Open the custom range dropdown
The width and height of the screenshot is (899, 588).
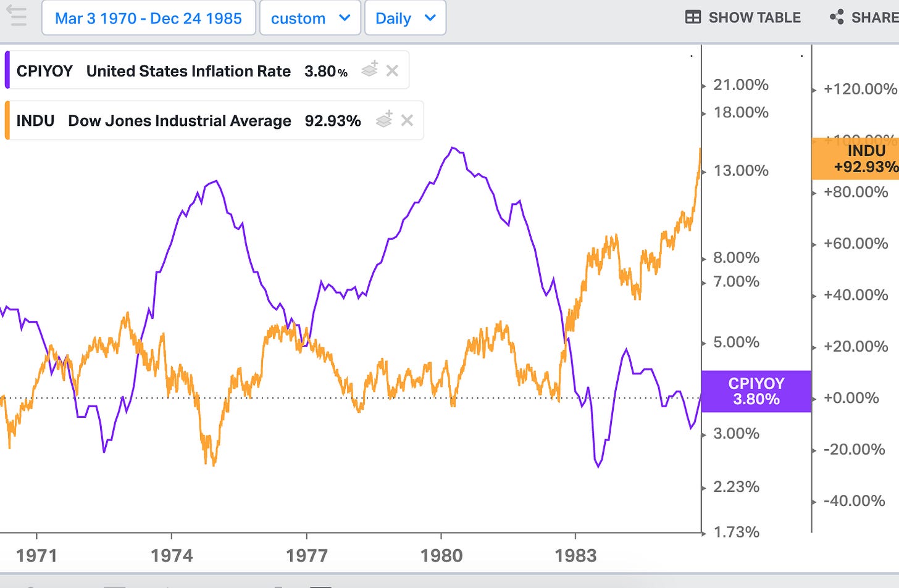pyautogui.click(x=310, y=18)
